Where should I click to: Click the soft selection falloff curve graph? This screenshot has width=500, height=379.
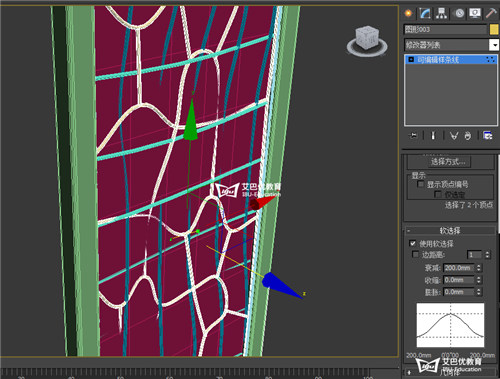pos(450,325)
